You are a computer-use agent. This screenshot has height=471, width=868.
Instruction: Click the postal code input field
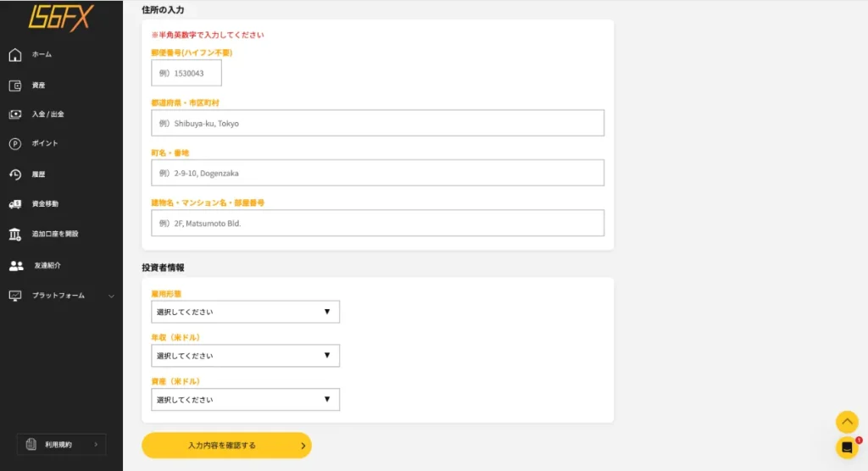186,73
